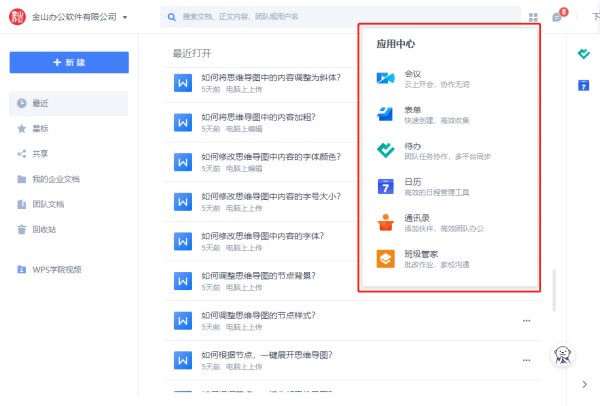The image size is (600, 406).
Task: Open 班级管家 in the application center
Action: [450, 259]
